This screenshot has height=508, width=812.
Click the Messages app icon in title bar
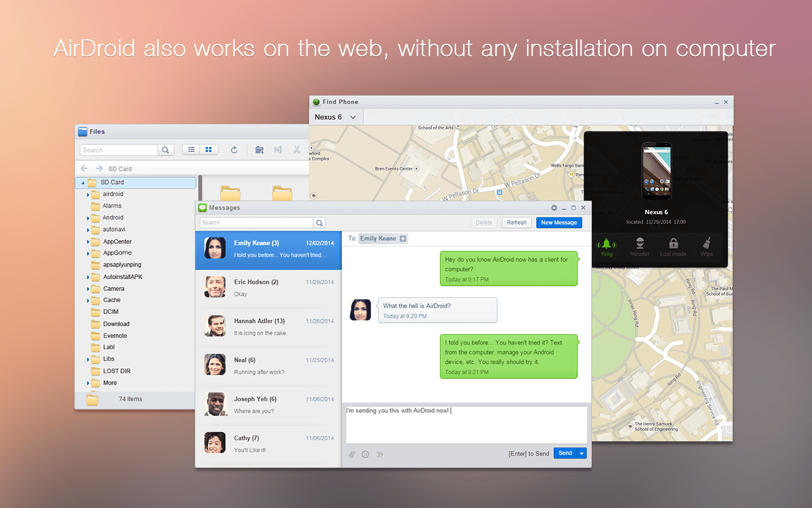(202, 208)
